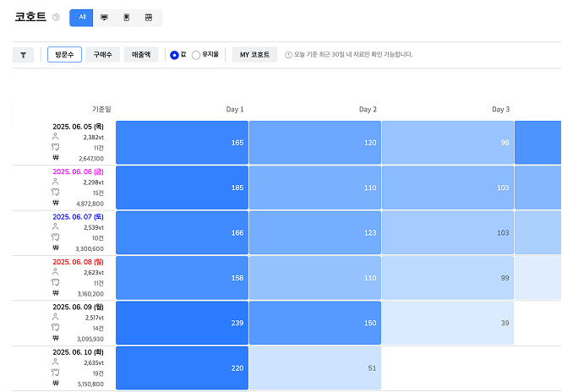
Task: Select the 유지율 radio button
Action: coord(196,55)
